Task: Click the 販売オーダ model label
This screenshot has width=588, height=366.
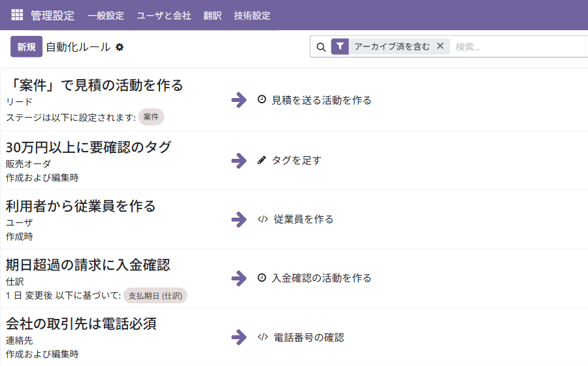Action: [x=29, y=164]
